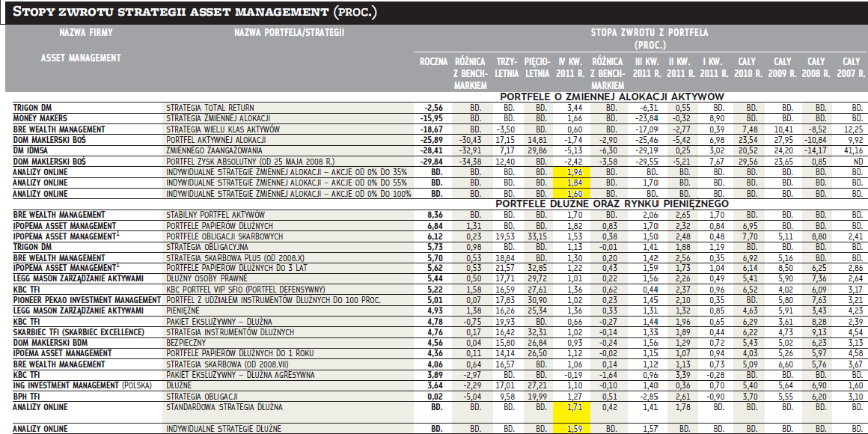This screenshot has width=868, height=434.
Task: Select the yellow-highlighted '1,60' cell
Action: (571, 194)
